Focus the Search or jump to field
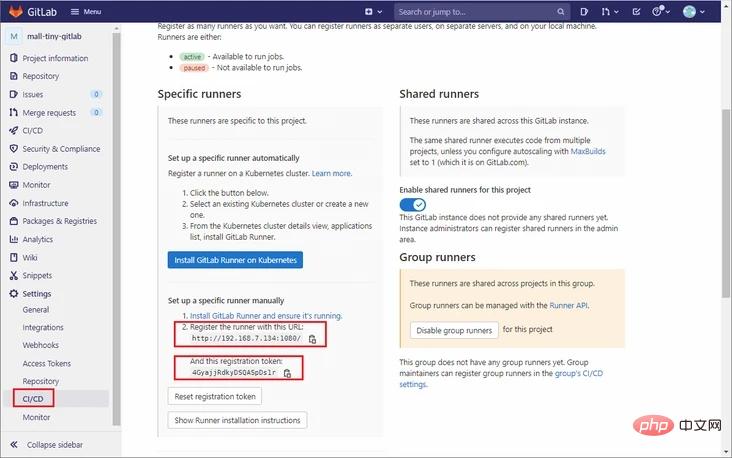The height and width of the screenshot is (458, 732). click(481, 12)
